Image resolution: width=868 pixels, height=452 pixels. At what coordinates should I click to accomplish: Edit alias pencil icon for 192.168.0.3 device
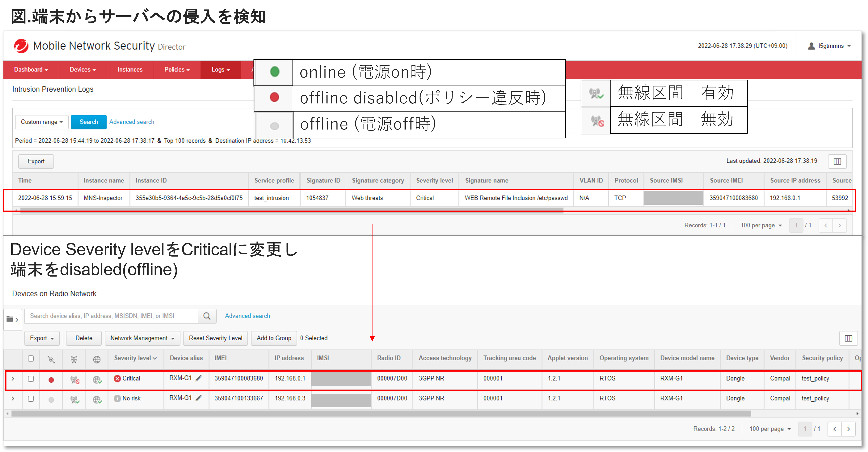[x=199, y=398]
